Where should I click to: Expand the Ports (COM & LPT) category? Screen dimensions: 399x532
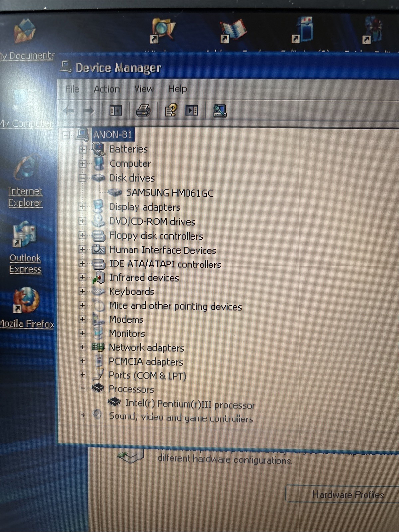(x=83, y=375)
